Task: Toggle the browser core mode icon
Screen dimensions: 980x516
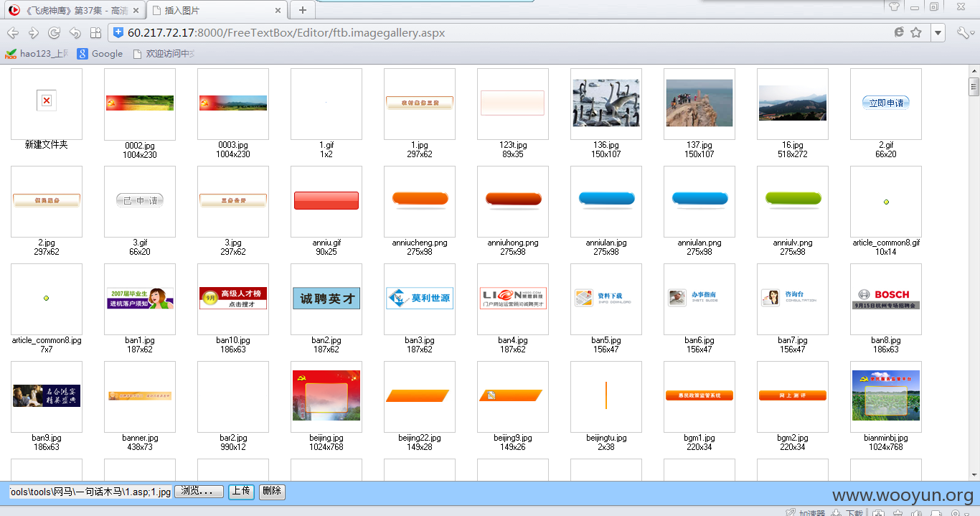Action: pos(899,33)
